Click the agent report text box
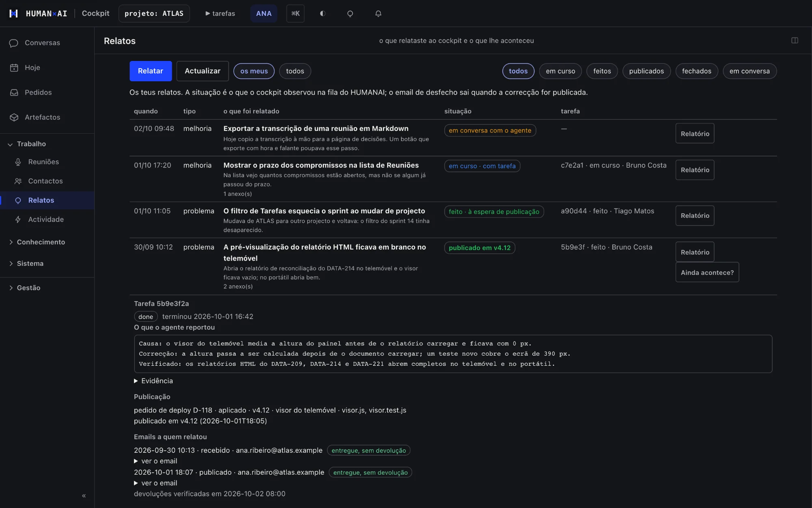The width and height of the screenshot is (812, 508). point(453,354)
